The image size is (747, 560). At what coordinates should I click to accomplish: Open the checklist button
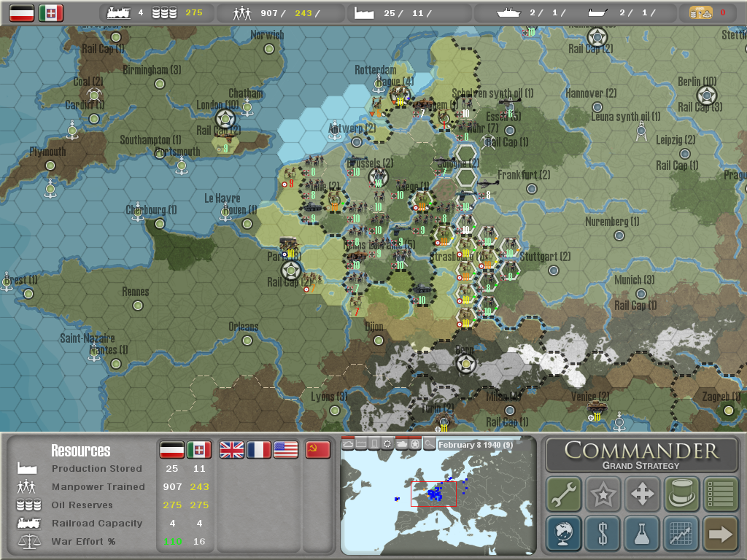(x=720, y=494)
